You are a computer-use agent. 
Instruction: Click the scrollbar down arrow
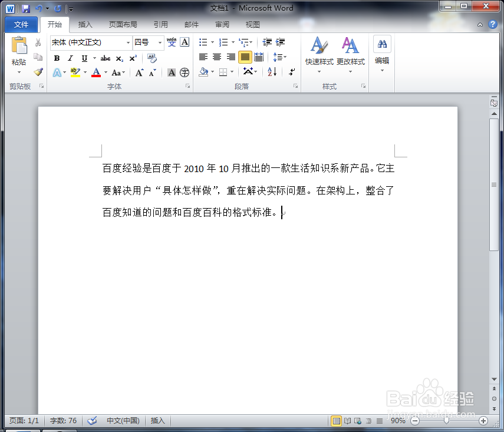[x=494, y=380]
